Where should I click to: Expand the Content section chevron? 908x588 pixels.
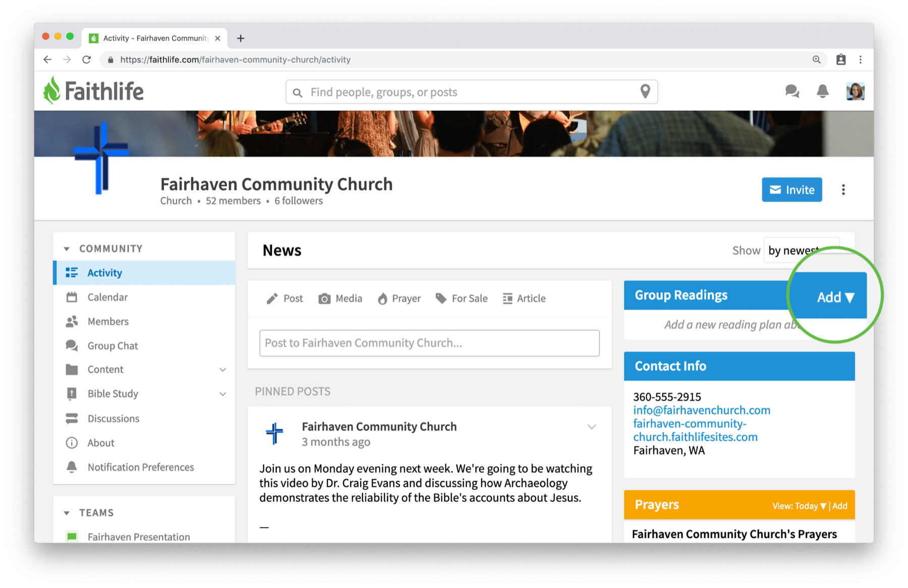pyautogui.click(x=222, y=370)
